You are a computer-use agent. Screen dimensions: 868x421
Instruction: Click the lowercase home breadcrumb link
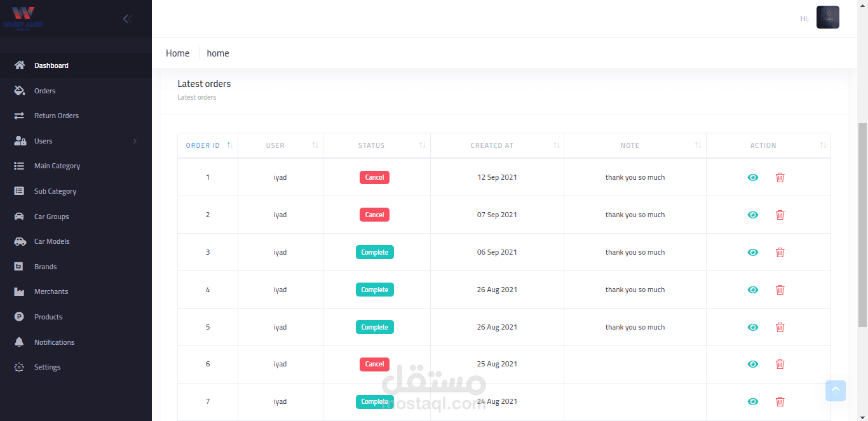tap(218, 53)
